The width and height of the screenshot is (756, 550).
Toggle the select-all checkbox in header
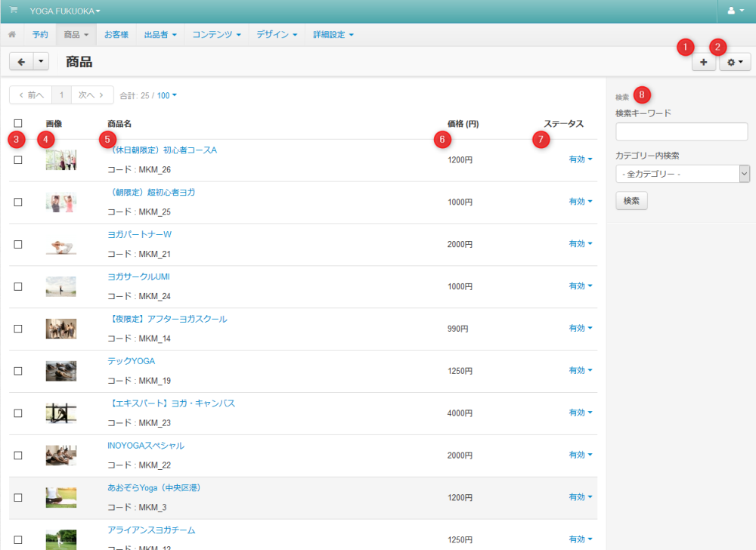(x=18, y=123)
